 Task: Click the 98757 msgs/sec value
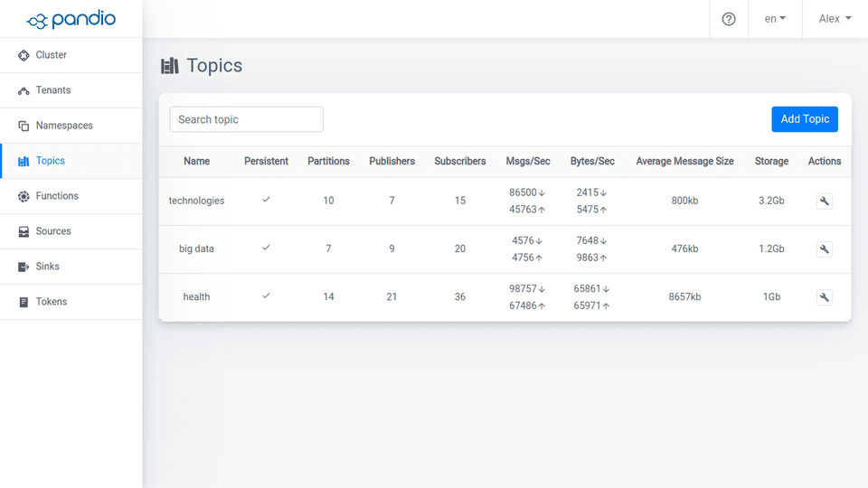(524, 289)
